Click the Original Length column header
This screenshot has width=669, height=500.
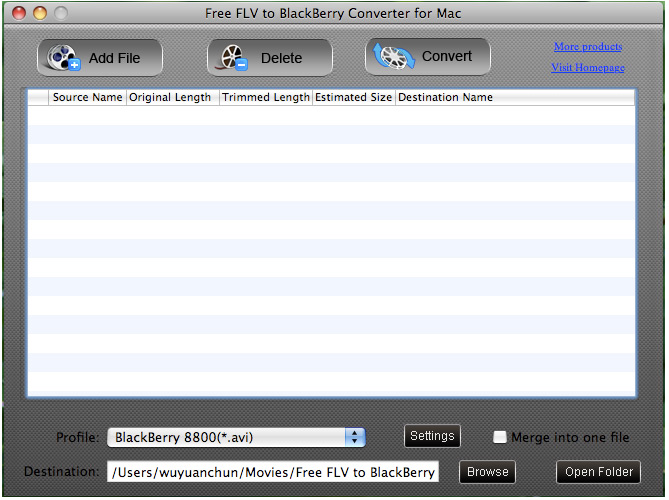click(171, 98)
